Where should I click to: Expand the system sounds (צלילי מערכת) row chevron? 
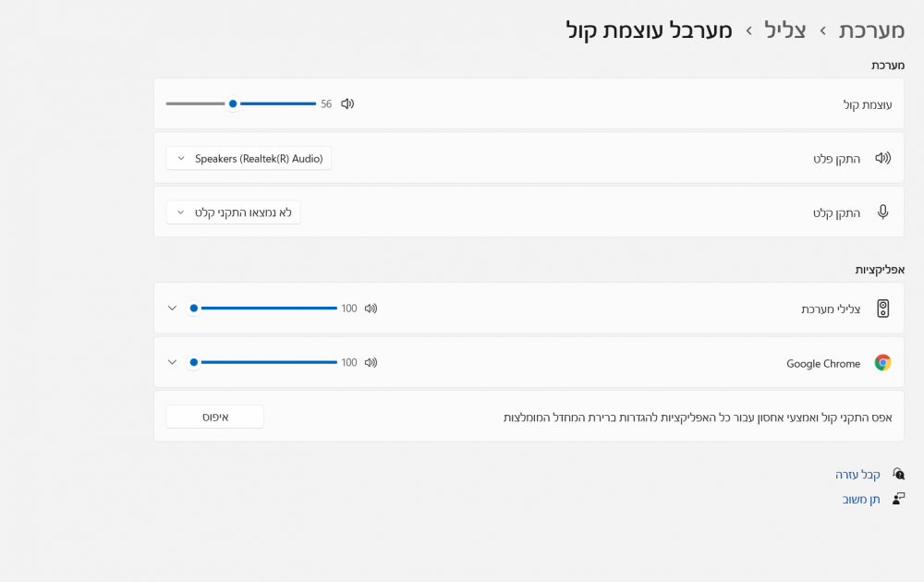(x=172, y=308)
